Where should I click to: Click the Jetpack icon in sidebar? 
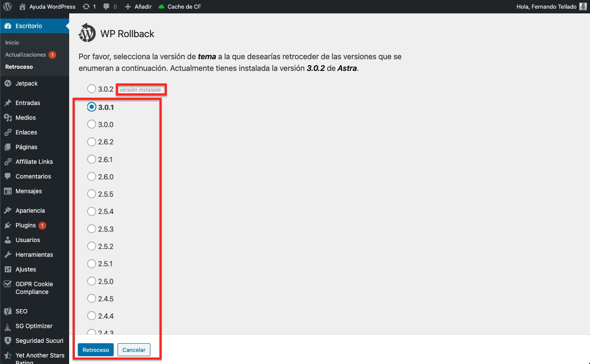coord(8,83)
